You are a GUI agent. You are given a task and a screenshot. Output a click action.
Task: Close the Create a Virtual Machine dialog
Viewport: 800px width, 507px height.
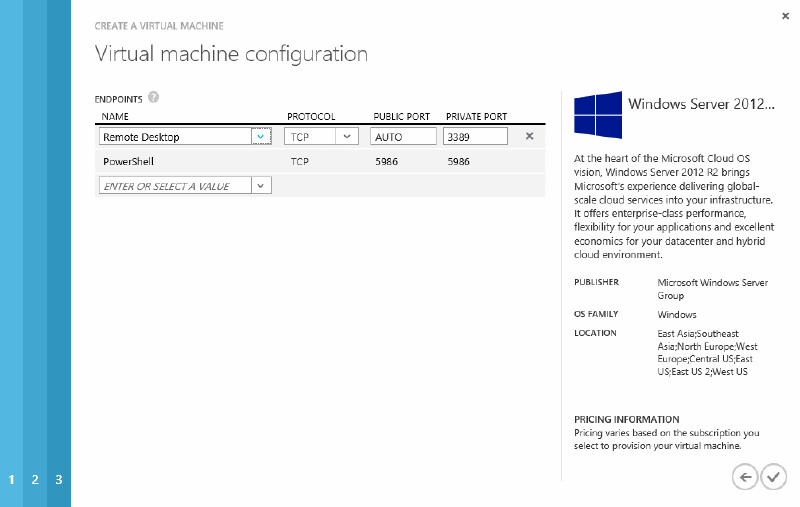[x=786, y=16]
